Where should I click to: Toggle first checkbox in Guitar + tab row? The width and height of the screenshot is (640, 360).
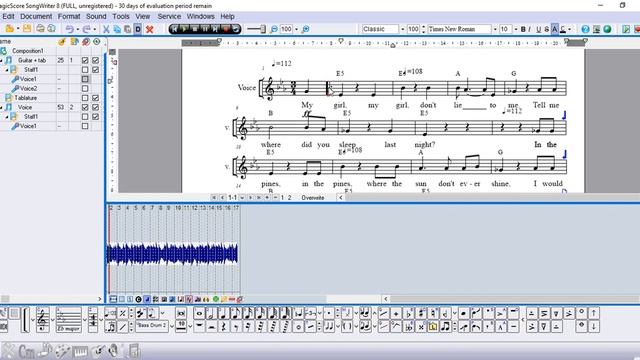(85, 60)
